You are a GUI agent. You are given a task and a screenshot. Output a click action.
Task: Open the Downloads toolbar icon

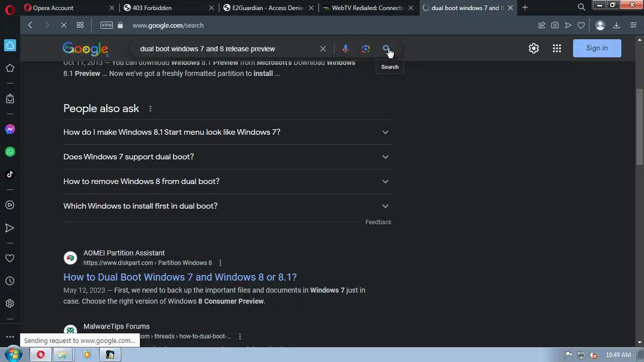(x=616, y=25)
